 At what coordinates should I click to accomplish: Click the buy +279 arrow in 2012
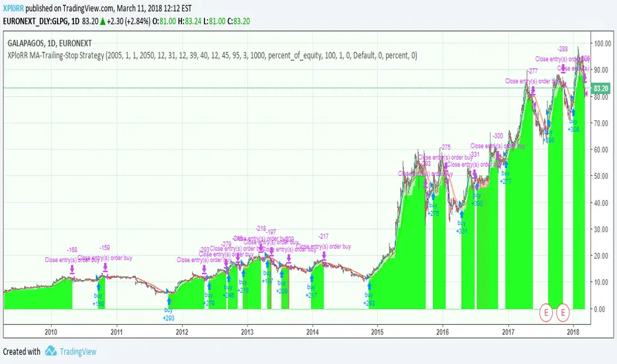point(209,286)
